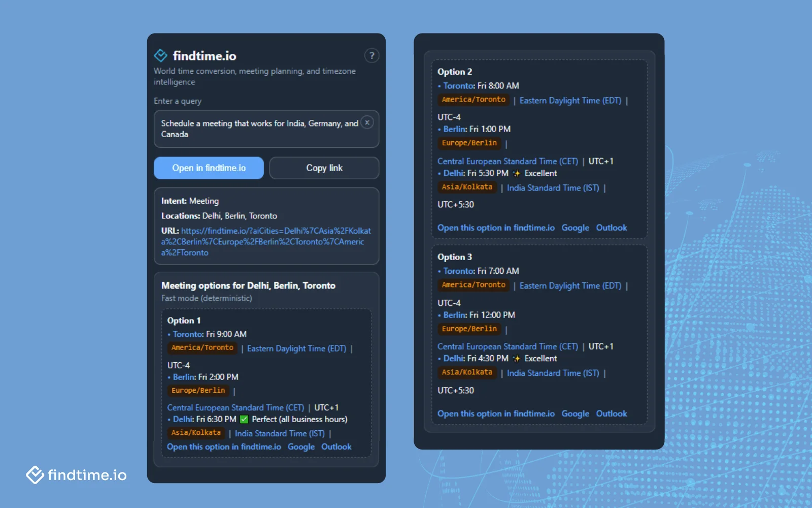The image size is (812, 508).
Task: Click the Europe/Berlin badge in Option 2
Action: click(x=469, y=143)
